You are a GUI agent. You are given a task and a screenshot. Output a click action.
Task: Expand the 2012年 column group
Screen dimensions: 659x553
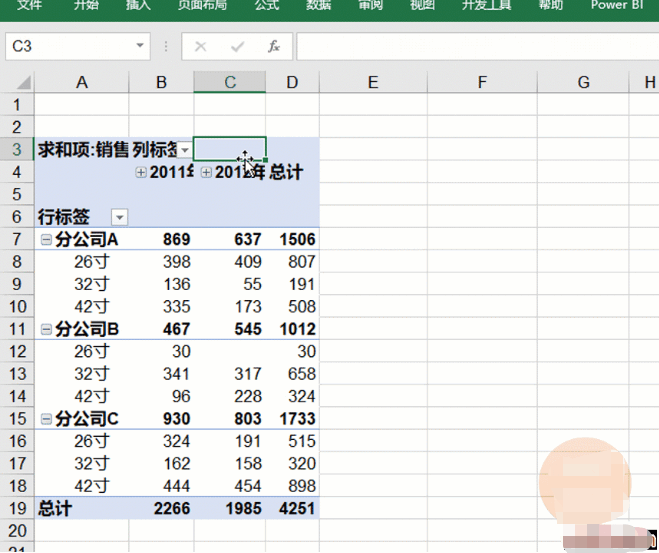coord(206,172)
